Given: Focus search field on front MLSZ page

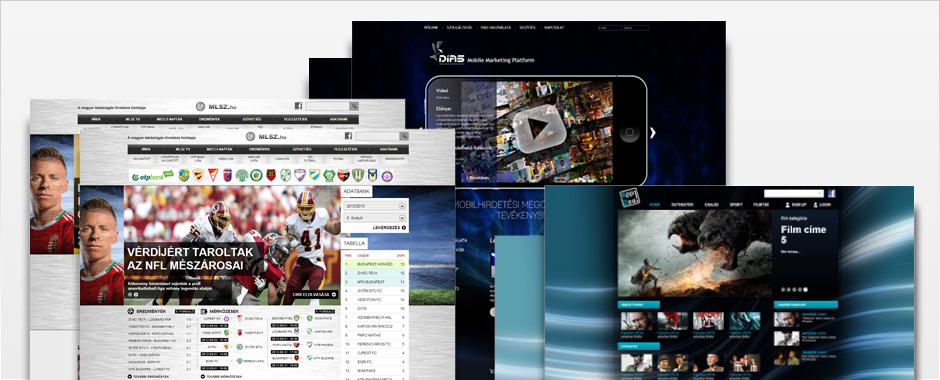Looking at the screenshot, I should coord(377,136).
